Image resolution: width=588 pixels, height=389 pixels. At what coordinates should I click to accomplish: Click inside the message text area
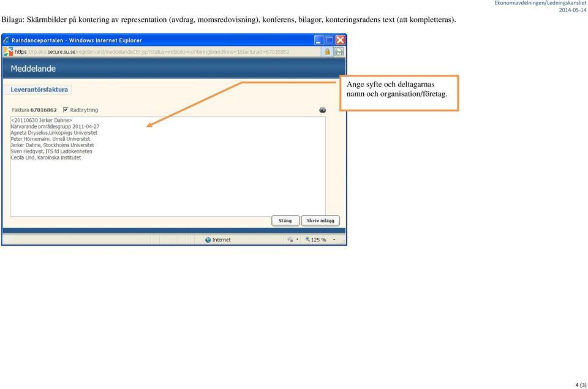(168, 167)
